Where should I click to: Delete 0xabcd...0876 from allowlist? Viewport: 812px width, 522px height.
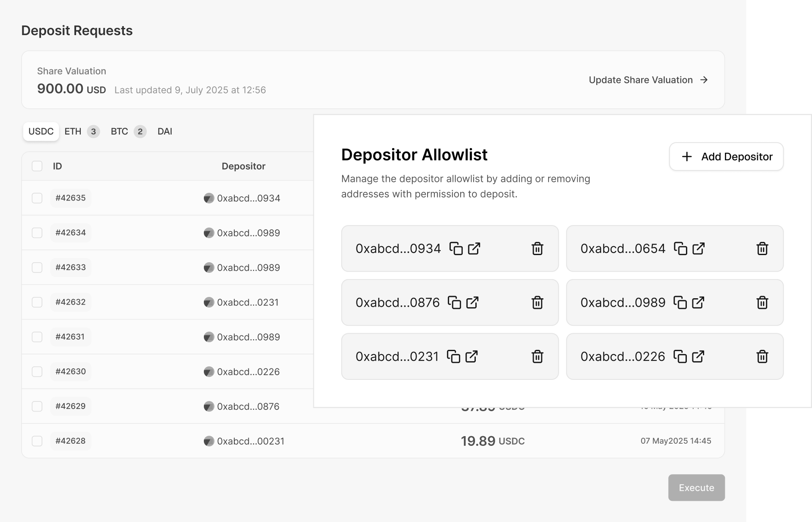[x=537, y=302]
